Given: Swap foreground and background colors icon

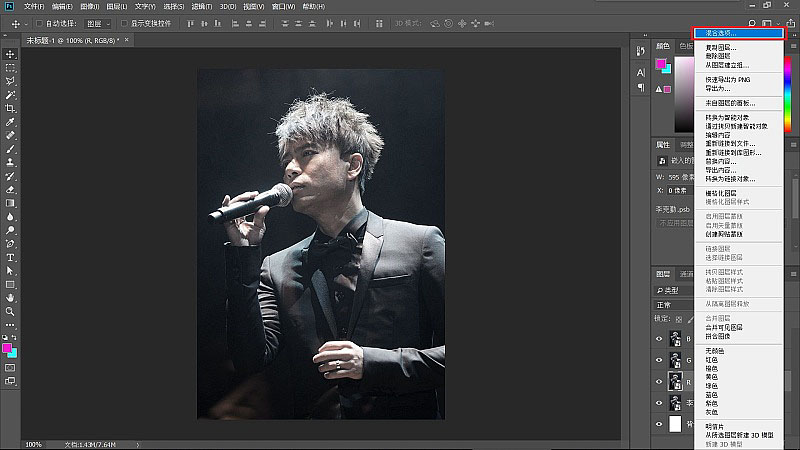Looking at the screenshot, I should pyautogui.click(x=14, y=338).
